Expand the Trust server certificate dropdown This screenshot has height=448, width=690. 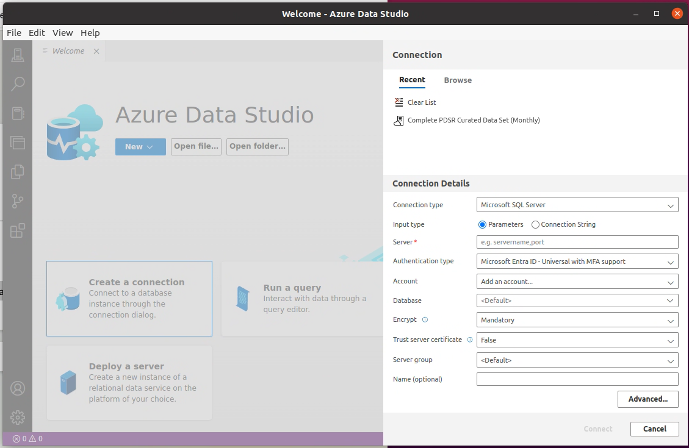[x=577, y=340]
